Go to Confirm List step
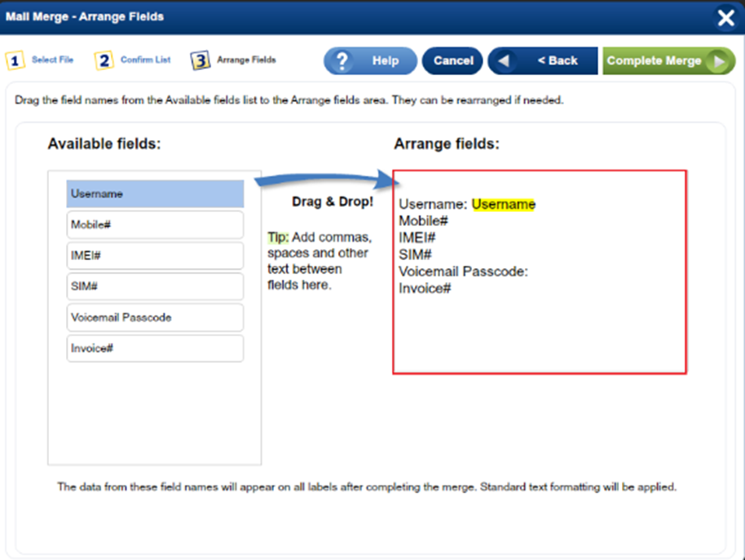 coord(145,60)
